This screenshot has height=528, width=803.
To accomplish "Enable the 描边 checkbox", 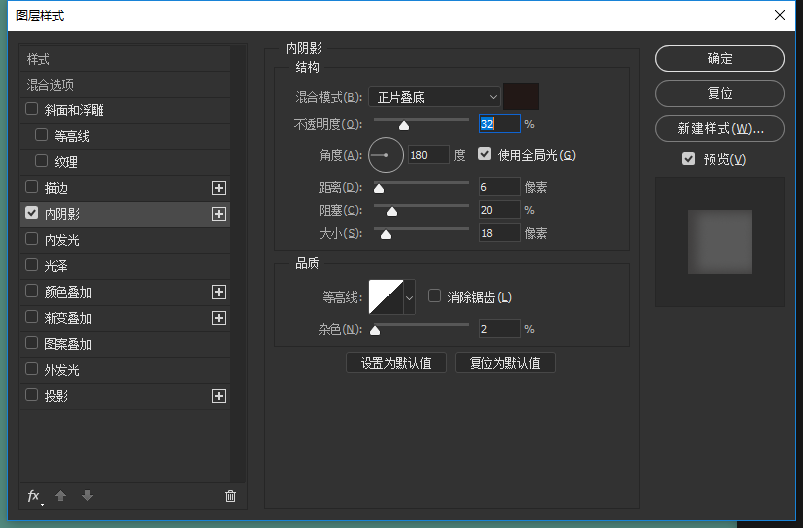I will 31,187.
